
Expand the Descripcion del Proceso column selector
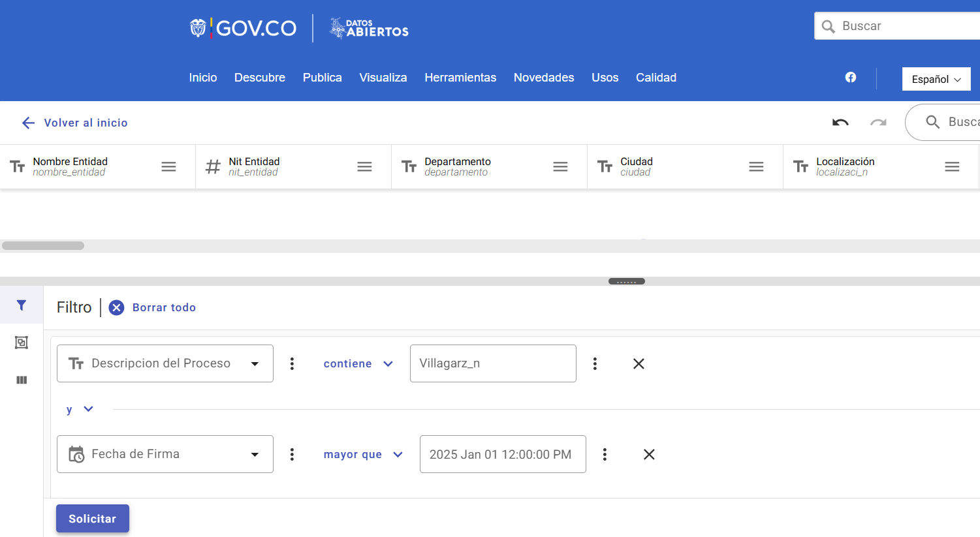click(x=165, y=363)
